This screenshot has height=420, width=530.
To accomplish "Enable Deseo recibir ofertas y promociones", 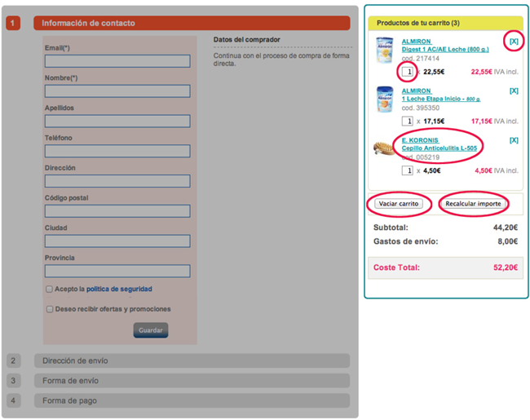I will click(50, 309).
